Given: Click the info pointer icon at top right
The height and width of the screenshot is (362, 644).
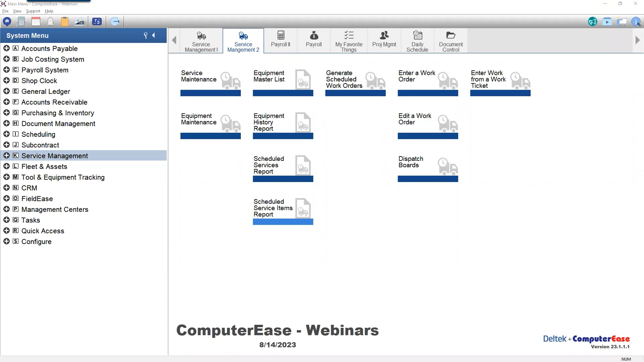Looking at the screenshot, I should [x=636, y=21].
